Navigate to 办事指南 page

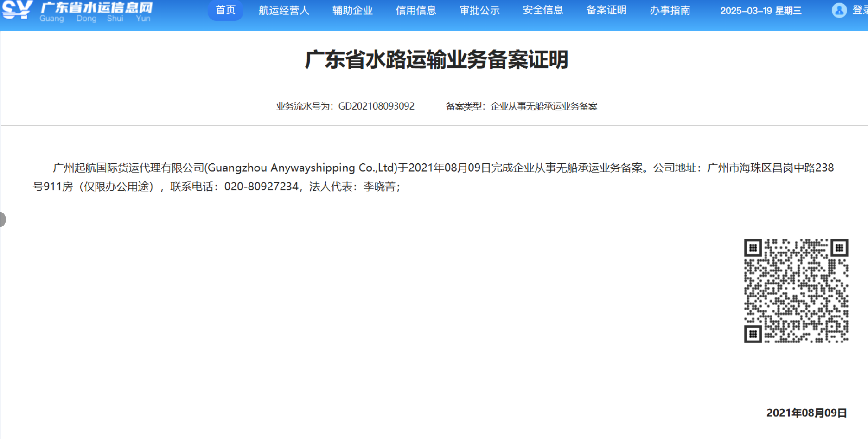click(670, 10)
